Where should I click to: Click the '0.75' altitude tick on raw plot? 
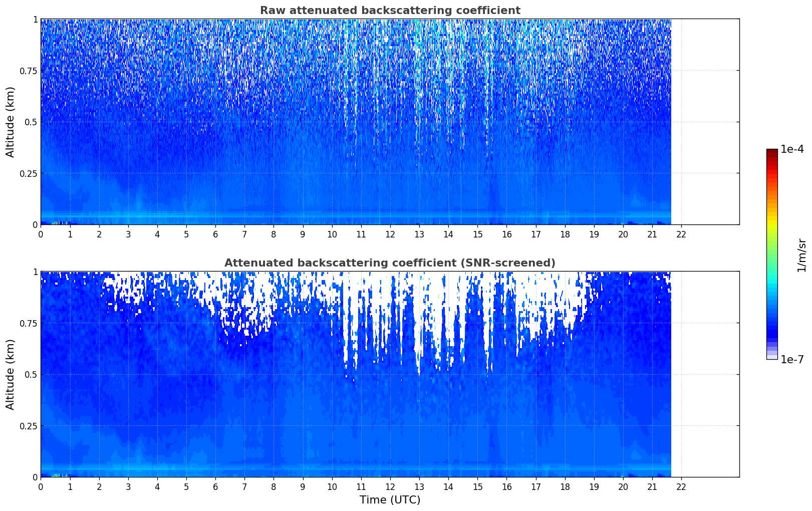click(x=29, y=71)
